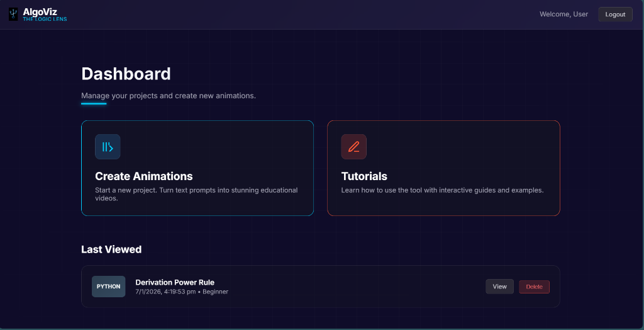The height and width of the screenshot is (330, 644).
Task: View the Derivation Power Rule project
Action: pyautogui.click(x=499, y=287)
